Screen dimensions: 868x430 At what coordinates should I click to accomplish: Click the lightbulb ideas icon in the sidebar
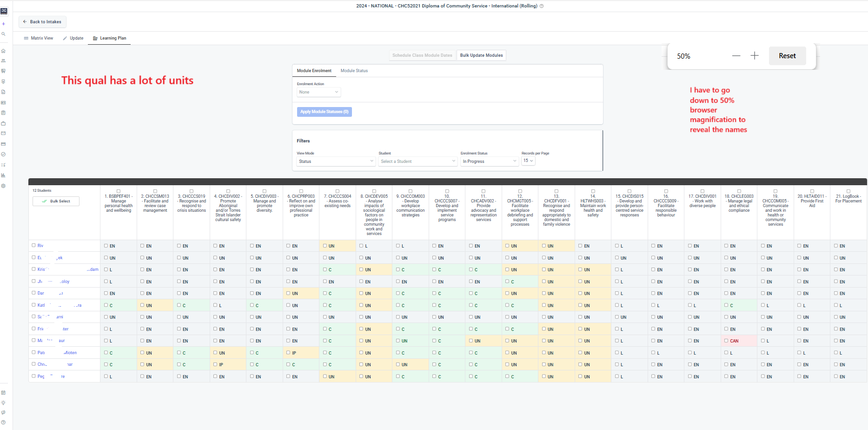pyautogui.click(x=3, y=403)
